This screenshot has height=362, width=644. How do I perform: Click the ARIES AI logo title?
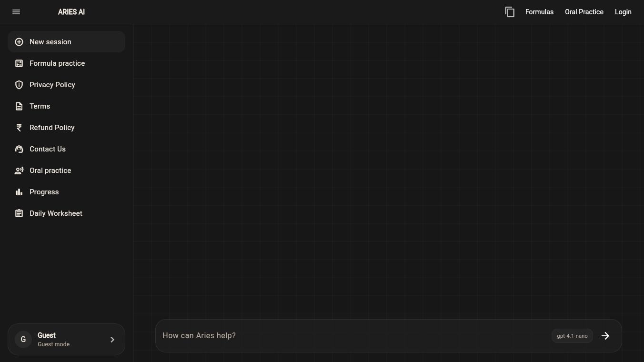[71, 12]
